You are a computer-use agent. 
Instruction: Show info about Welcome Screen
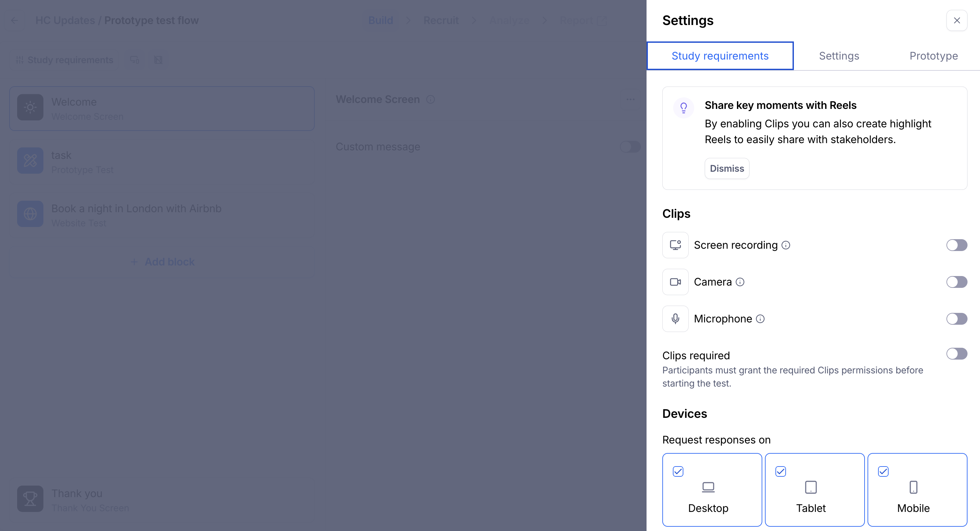(430, 99)
